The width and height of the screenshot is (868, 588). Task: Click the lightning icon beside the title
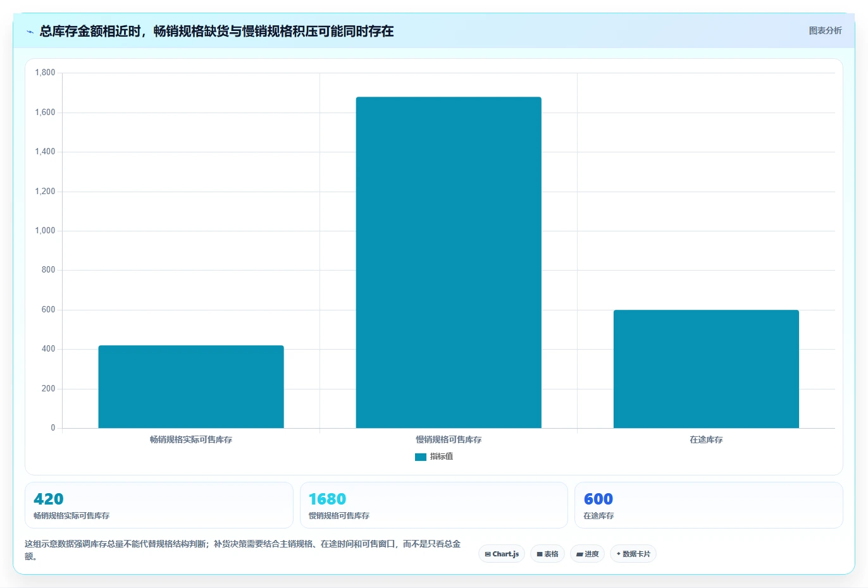click(30, 32)
